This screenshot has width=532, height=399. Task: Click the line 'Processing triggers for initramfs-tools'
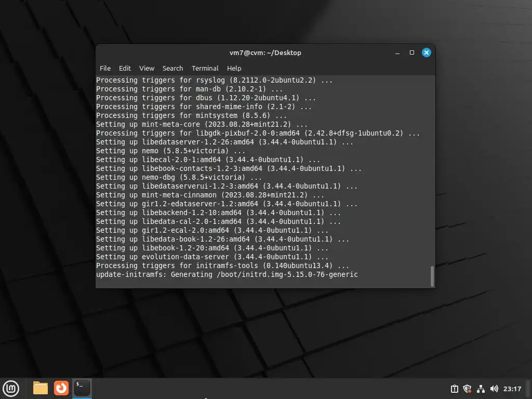pos(222,265)
